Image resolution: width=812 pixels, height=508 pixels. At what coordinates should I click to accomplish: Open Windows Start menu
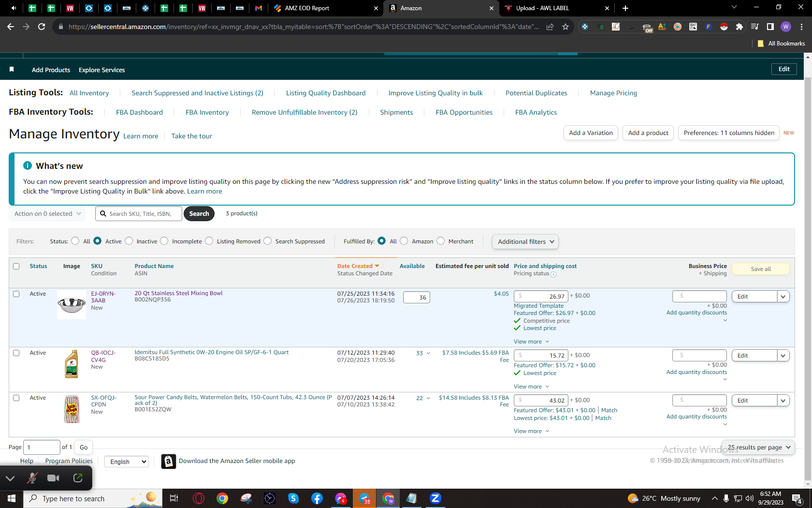pyautogui.click(x=12, y=498)
